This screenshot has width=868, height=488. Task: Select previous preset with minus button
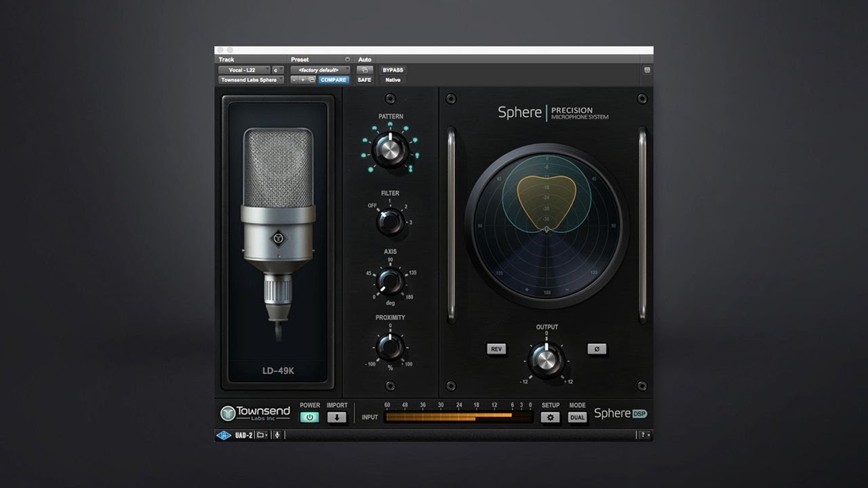(x=294, y=80)
